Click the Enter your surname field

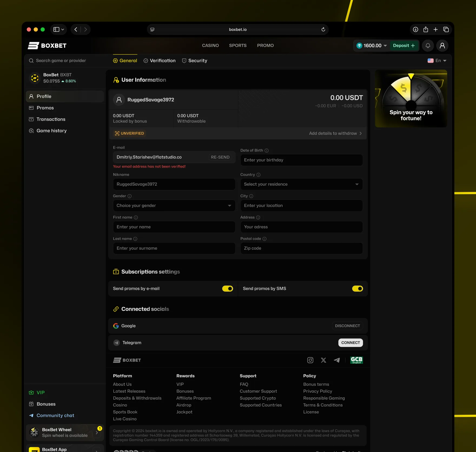pos(174,248)
